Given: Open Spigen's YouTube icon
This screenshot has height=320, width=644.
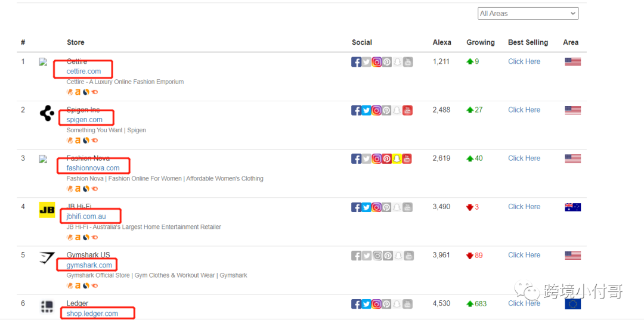Looking at the screenshot, I should [407, 110].
